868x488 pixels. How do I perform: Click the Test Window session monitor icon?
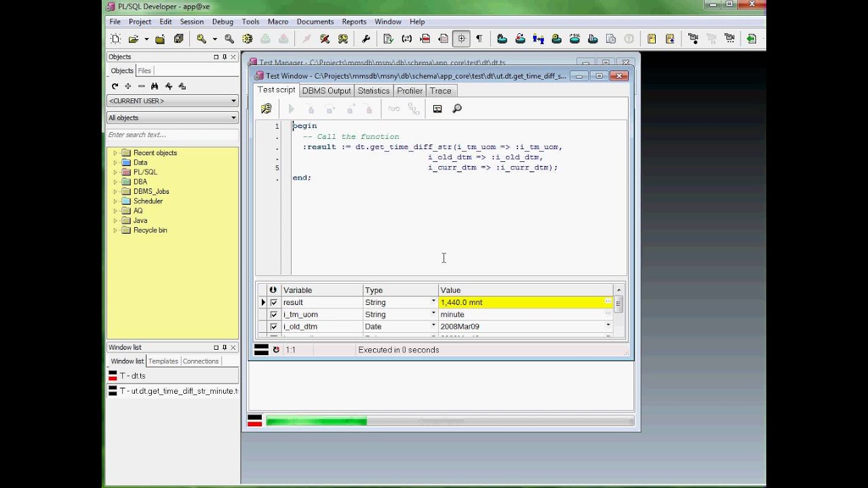pos(437,108)
